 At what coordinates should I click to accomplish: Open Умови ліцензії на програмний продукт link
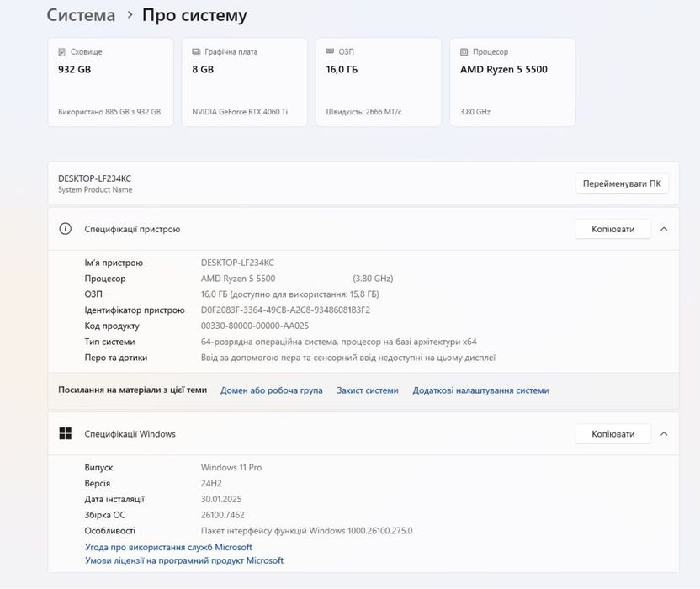(183, 560)
